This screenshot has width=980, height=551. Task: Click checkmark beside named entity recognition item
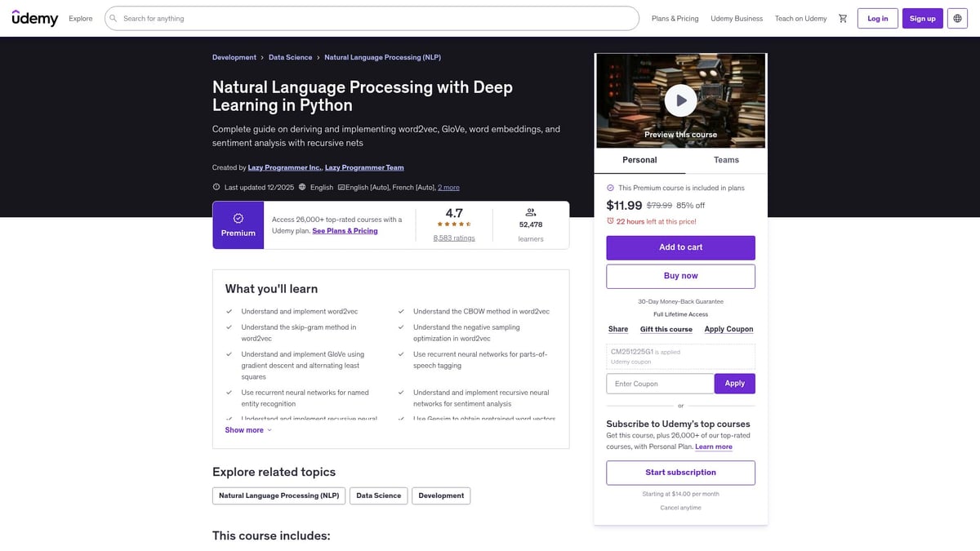click(x=229, y=393)
